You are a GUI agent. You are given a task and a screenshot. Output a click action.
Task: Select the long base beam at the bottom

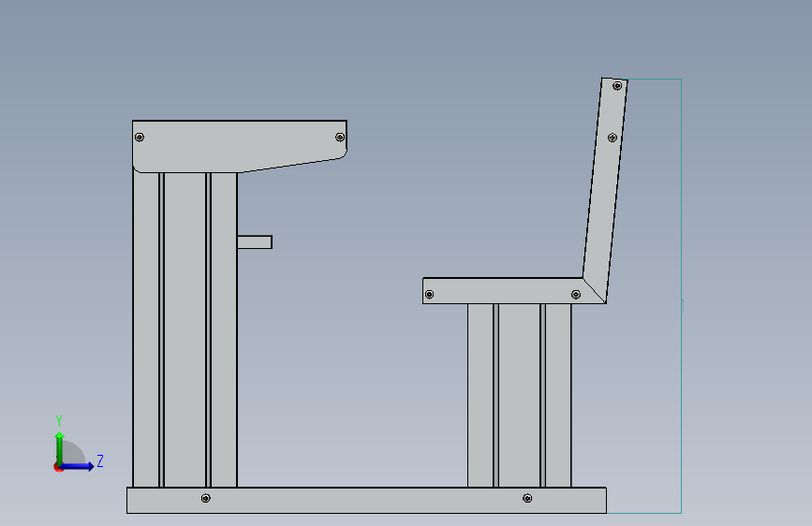366,500
